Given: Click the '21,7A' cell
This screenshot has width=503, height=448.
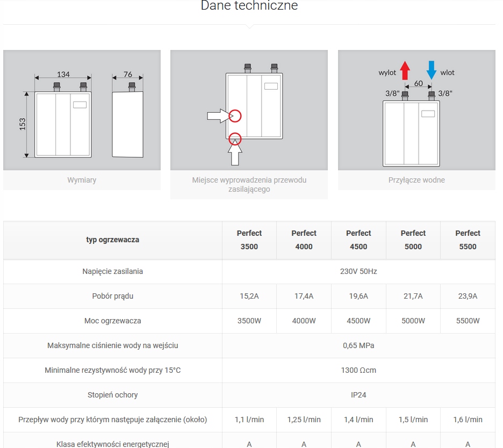Looking at the screenshot, I should coord(413,296).
